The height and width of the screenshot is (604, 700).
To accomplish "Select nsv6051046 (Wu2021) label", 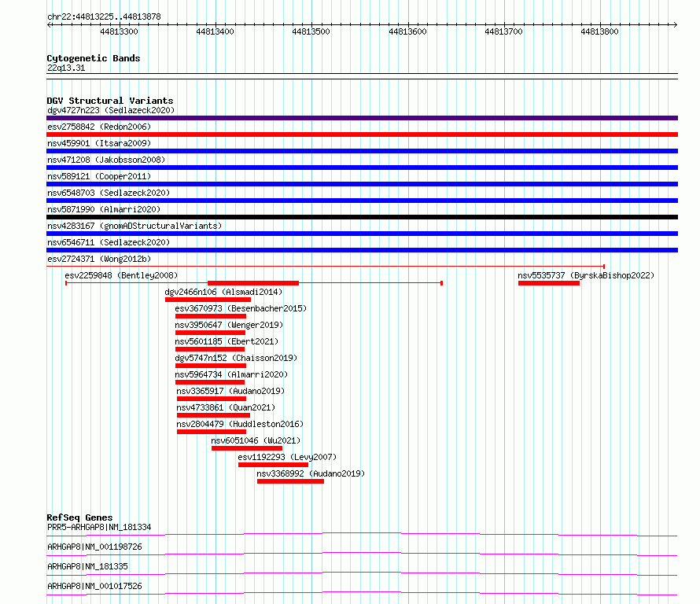I will (256, 440).
